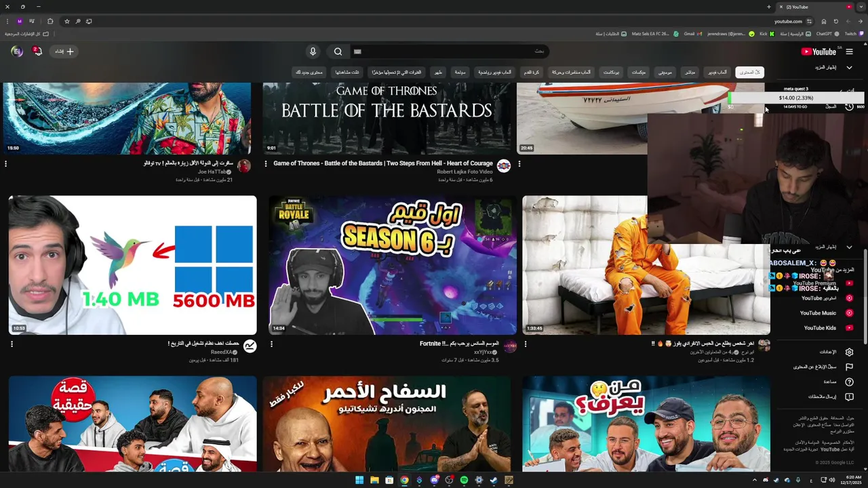Open Spotify from the taskbar
The height and width of the screenshot is (488, 868).
(x=464, y=480)
